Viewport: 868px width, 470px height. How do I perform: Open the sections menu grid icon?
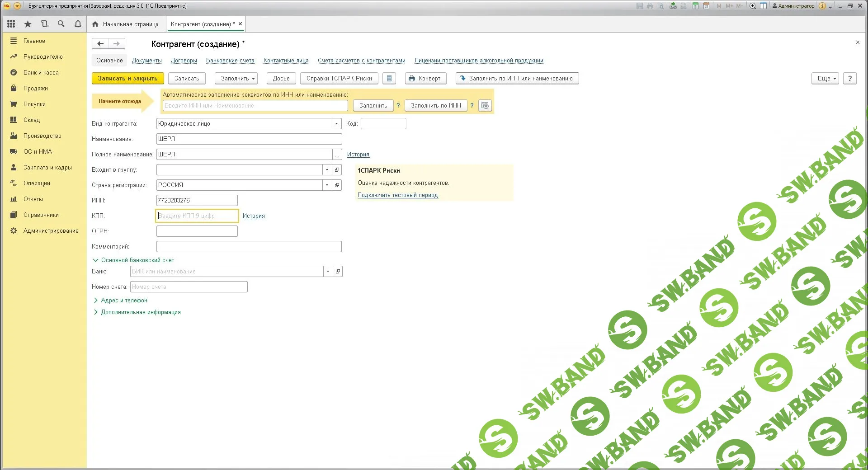point(11,24)
